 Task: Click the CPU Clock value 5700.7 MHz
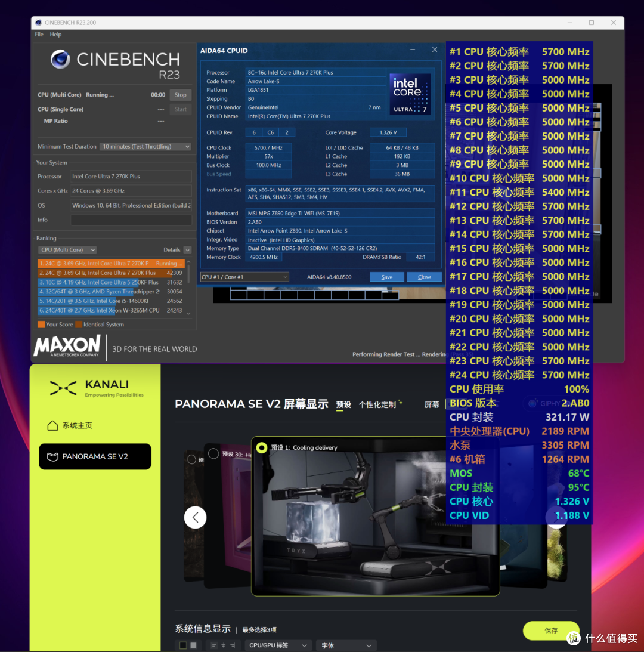coord(268,147)
